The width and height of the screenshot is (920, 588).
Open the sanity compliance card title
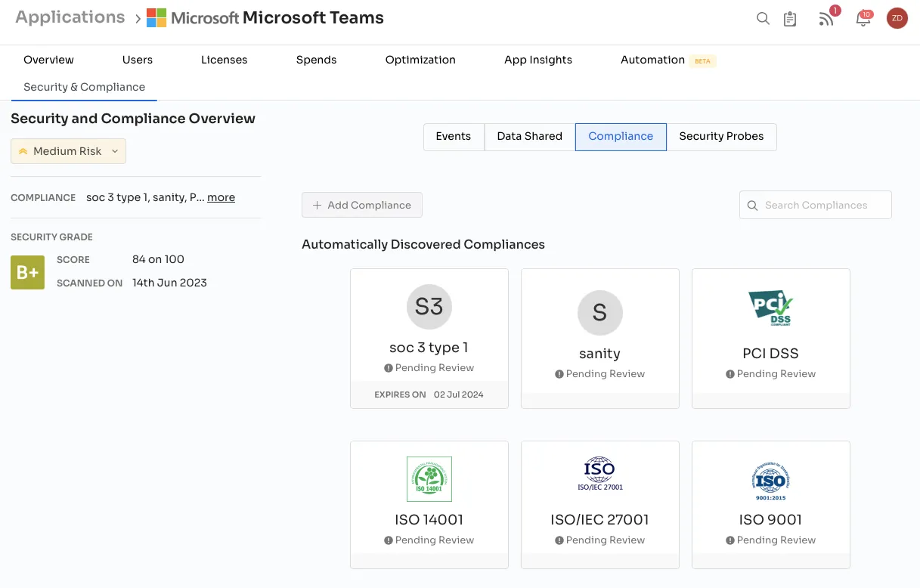coord(599,354)
